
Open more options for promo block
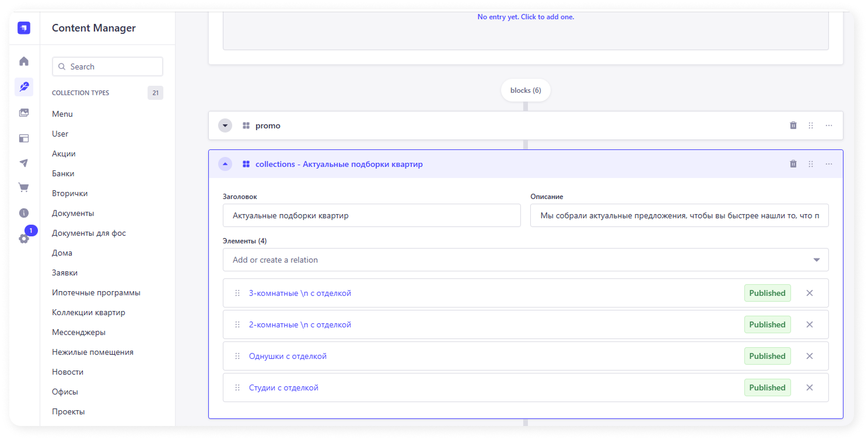click(x=828, y=125)
